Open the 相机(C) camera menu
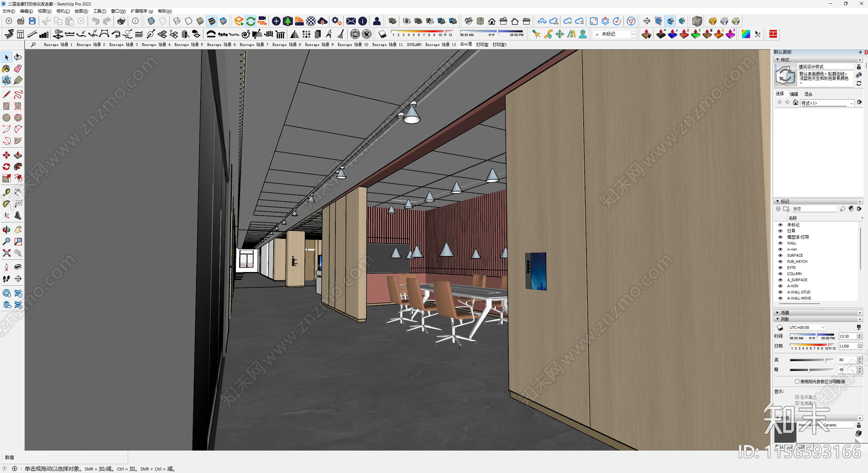 pos(63,11)
